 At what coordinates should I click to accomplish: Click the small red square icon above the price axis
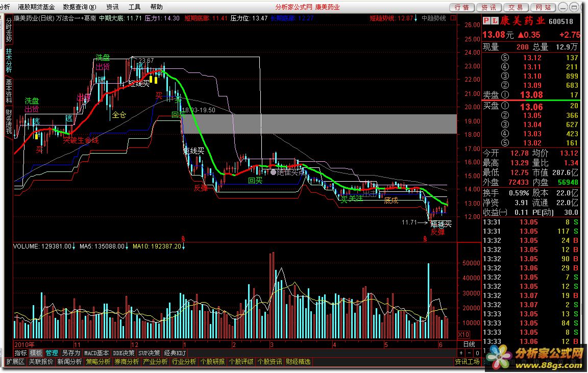pos(453,18)
